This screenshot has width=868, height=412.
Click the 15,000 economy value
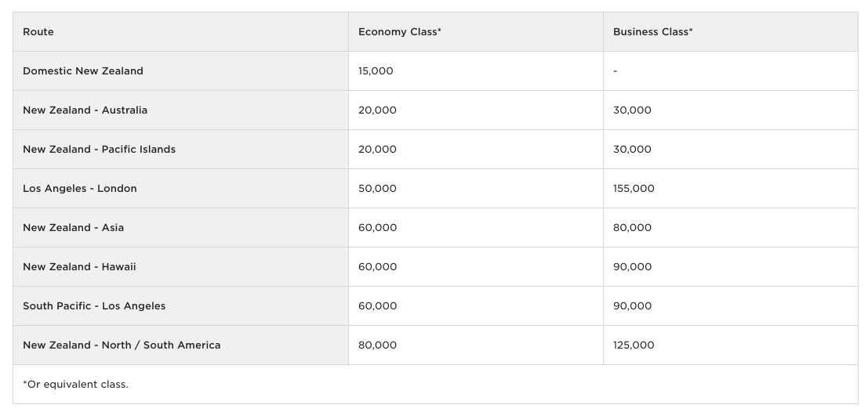pyautogui.click(x=376, y=71)
